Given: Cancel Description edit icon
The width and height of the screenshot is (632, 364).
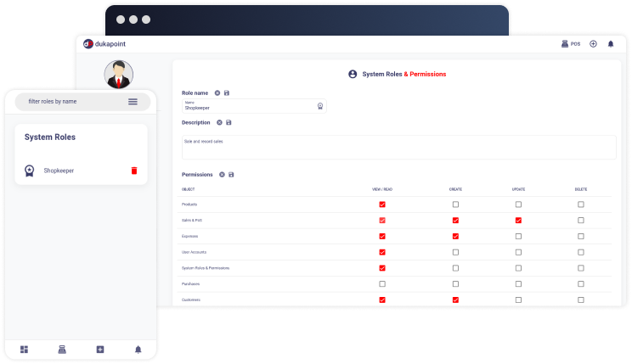Looking at the screenshot, I should [x=219, y=122].
